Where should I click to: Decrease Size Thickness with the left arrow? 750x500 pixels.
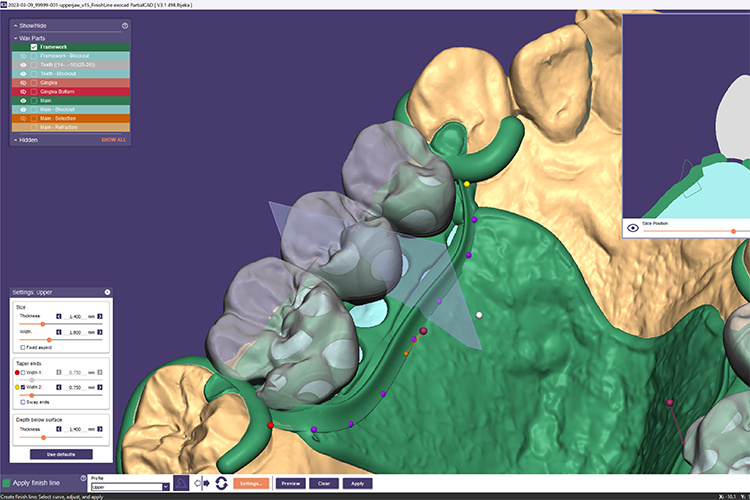[59, 316]
